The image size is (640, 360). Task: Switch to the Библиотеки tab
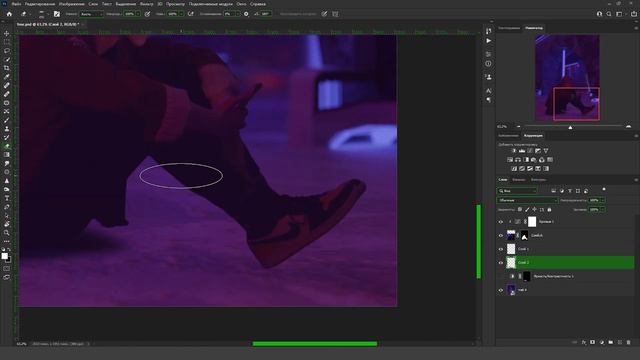(x=508, y=136)
